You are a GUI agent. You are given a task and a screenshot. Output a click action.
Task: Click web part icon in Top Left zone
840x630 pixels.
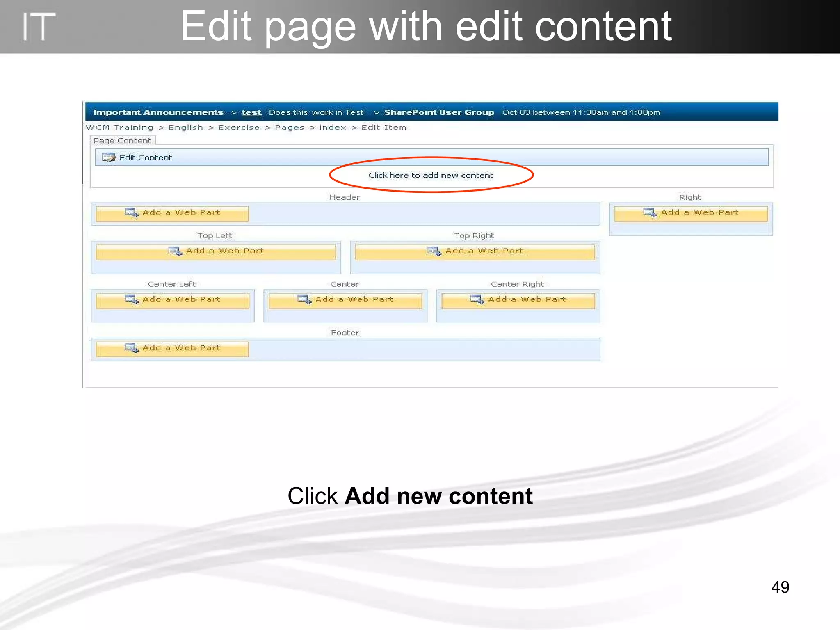pyautogui.click(x=175, y=251)
